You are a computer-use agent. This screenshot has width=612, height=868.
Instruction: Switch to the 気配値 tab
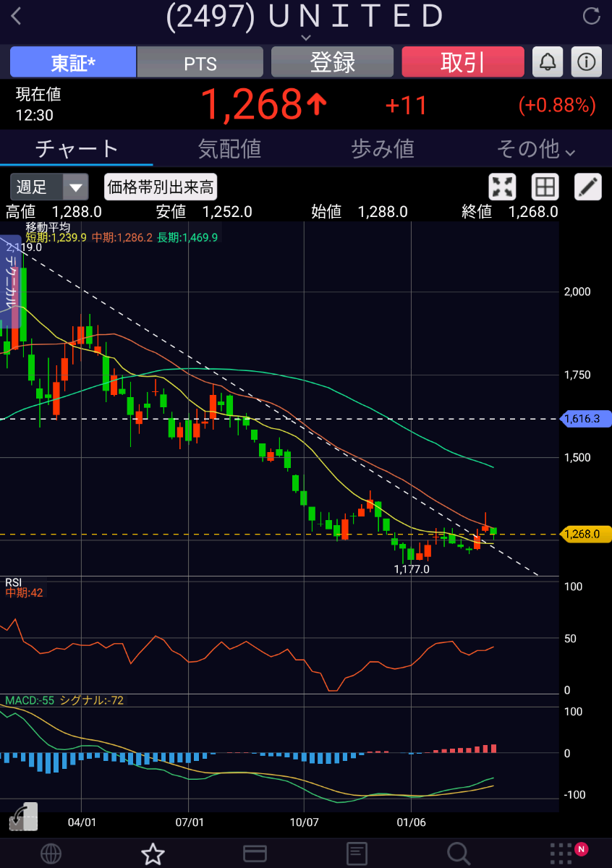pos(229,149)
